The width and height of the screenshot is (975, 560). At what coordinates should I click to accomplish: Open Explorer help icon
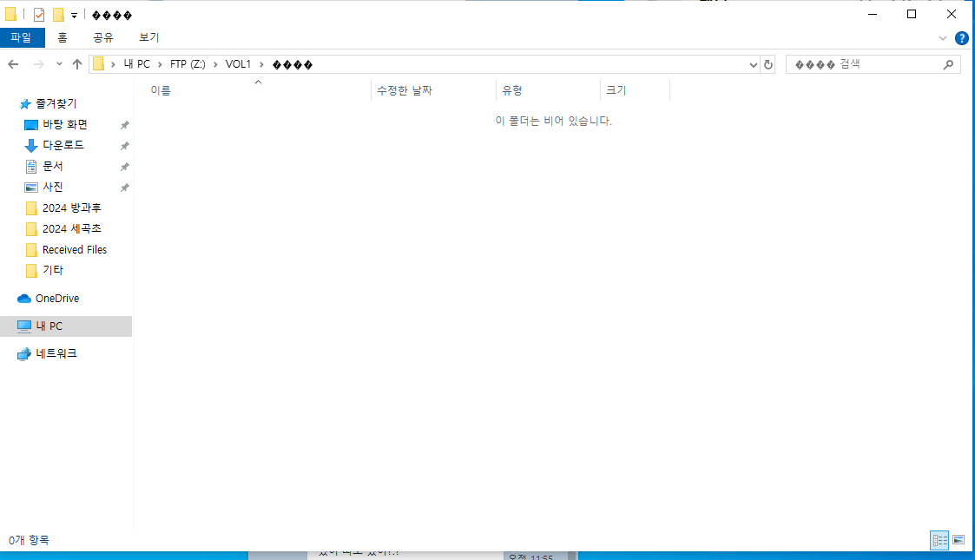pos(961,38)
